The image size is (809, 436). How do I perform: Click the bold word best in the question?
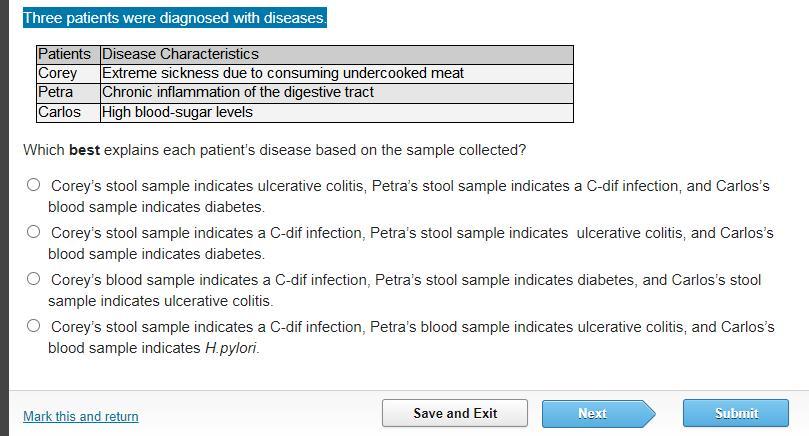87,150
